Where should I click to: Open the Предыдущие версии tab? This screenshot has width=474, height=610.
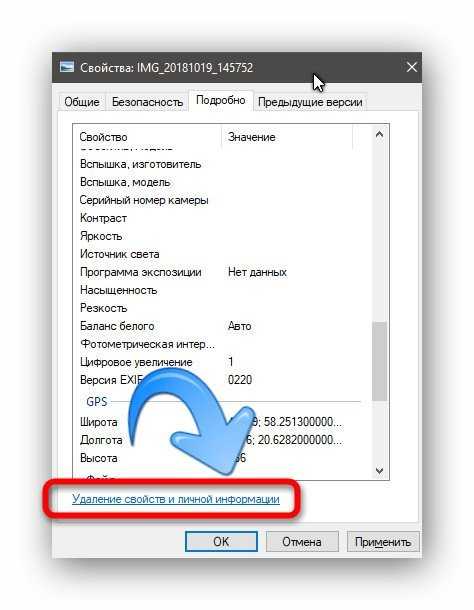[310, 102]
